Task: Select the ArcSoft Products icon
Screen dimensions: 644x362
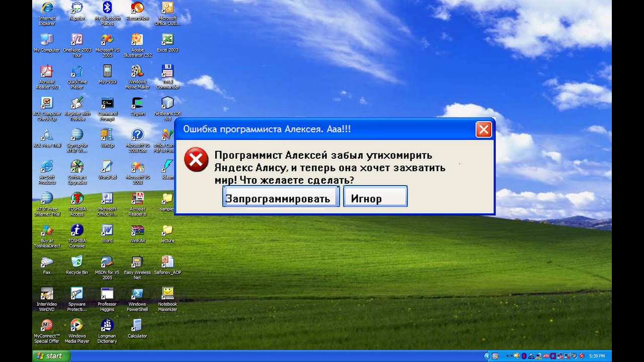Action: click(x=47, y=172)
